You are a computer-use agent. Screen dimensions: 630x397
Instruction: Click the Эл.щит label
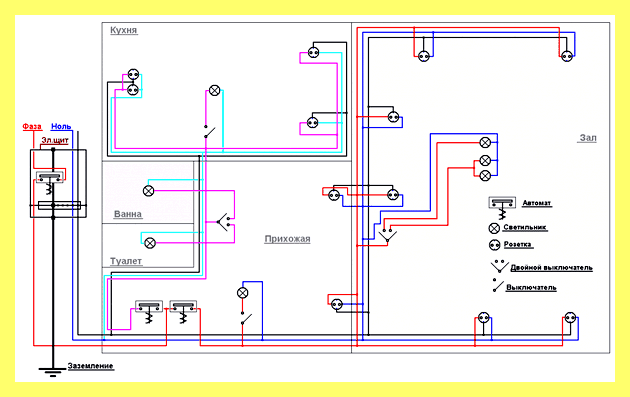[x=55, y=141]
